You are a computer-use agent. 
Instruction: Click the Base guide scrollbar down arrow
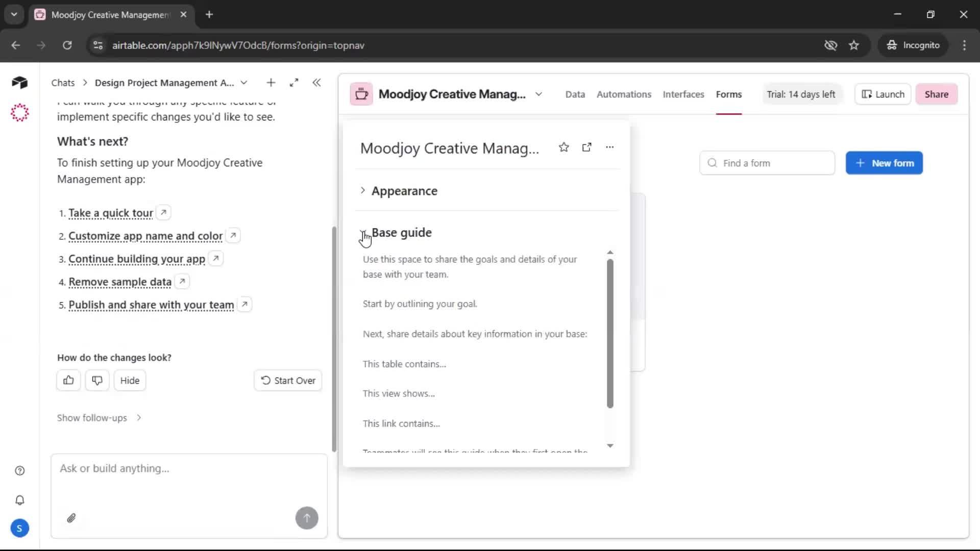click(x=610, y=446)
